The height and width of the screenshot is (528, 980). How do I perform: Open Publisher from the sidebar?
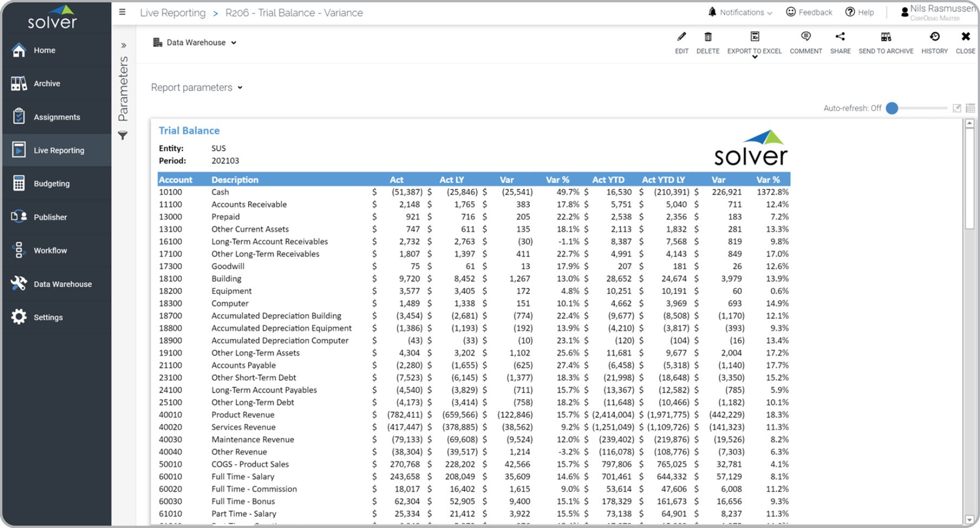(50, 217)
